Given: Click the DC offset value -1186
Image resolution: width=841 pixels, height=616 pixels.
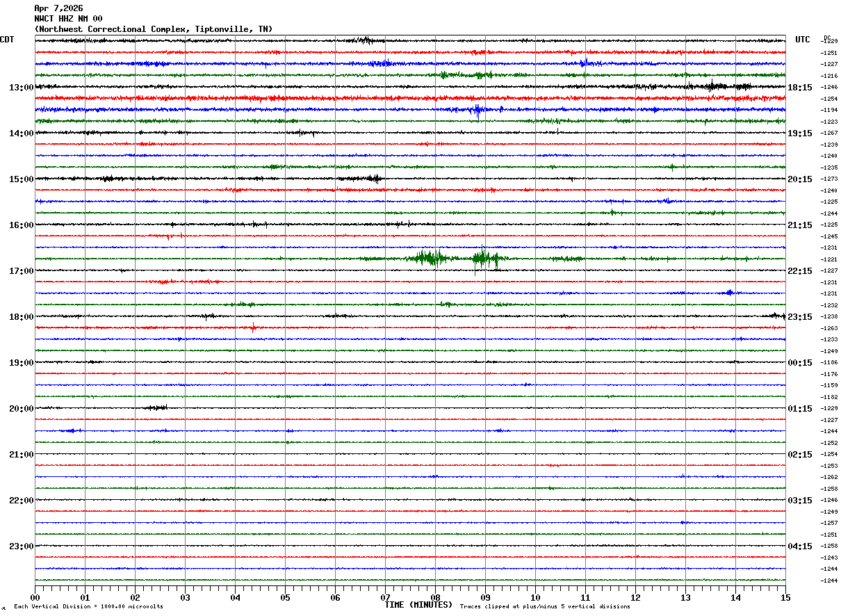Looking at the screenshot, I should 828,363.
